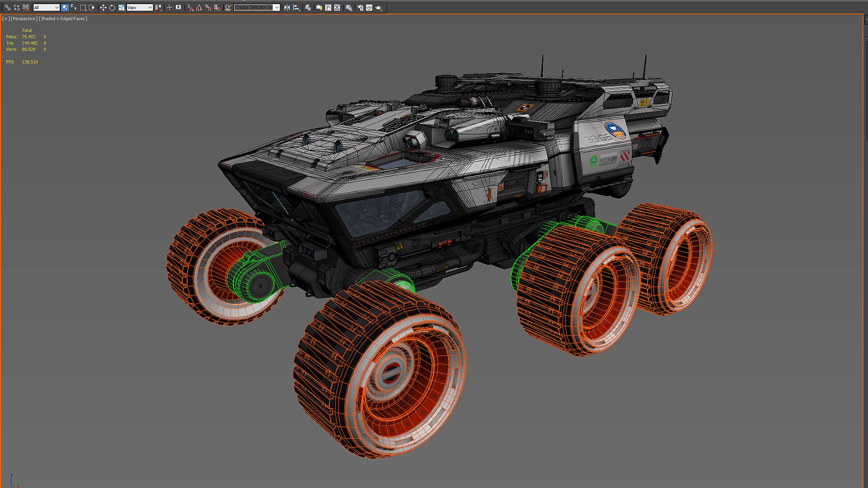Open Select by Name dialog icon
868x488 pixels.
tap(74, 8)
